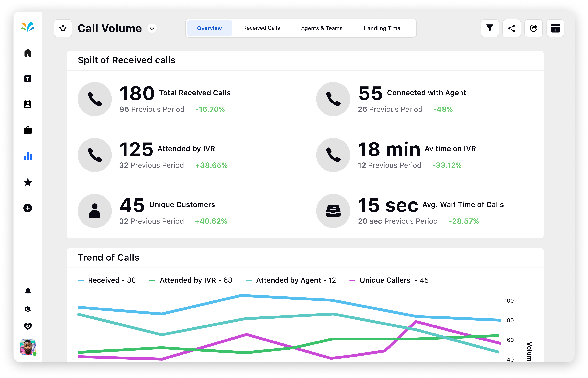This screenshot has height=378, width=588.
Task: Open your profile avatar at sidebar bottom
Action: (27, 347)
